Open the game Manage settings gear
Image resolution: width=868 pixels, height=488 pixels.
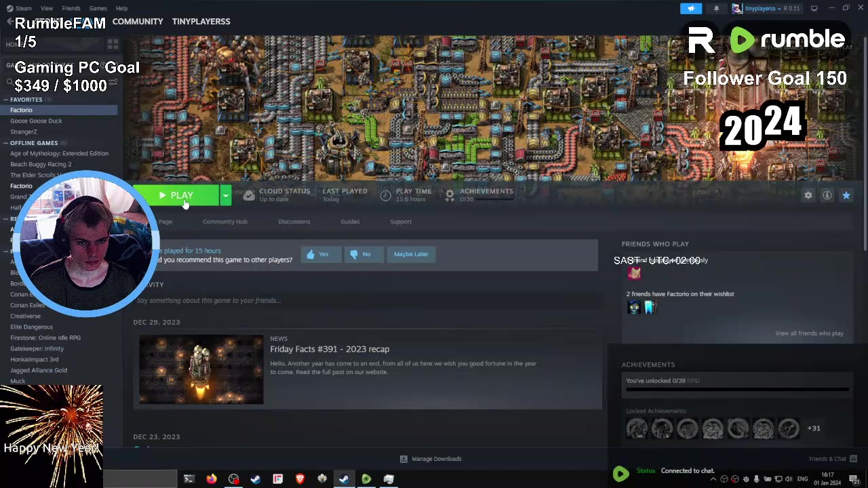808,195
